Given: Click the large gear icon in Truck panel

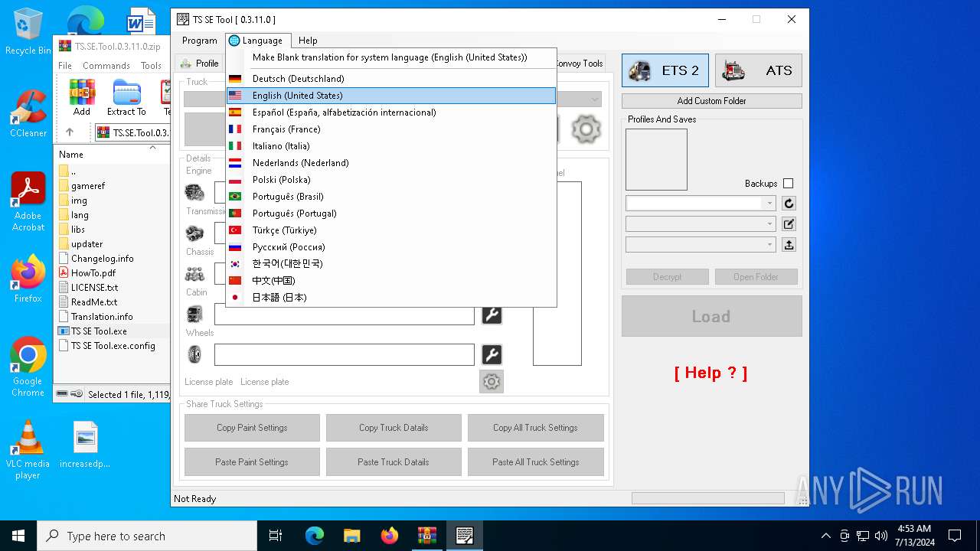Looking at the screenshot, I should [x=586, y=129].
